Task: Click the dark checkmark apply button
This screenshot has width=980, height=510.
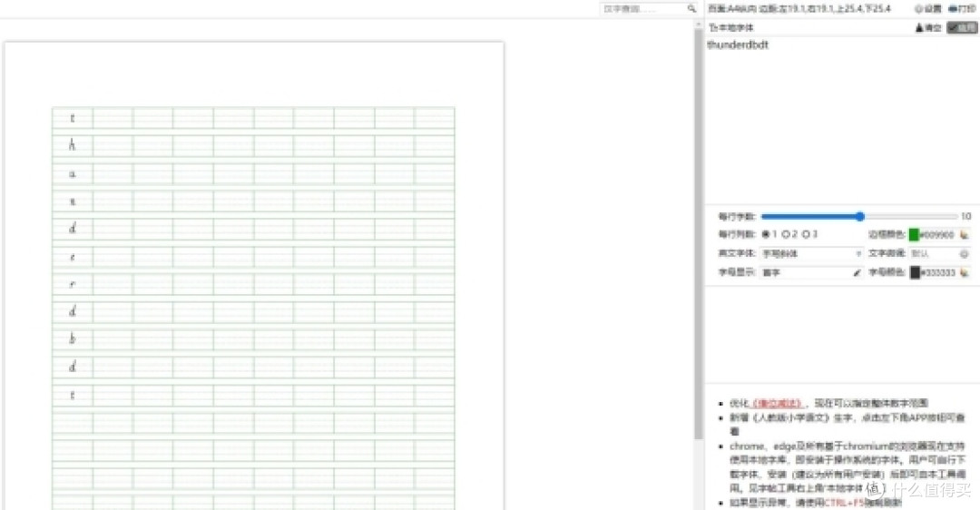Action: [962, 27]
